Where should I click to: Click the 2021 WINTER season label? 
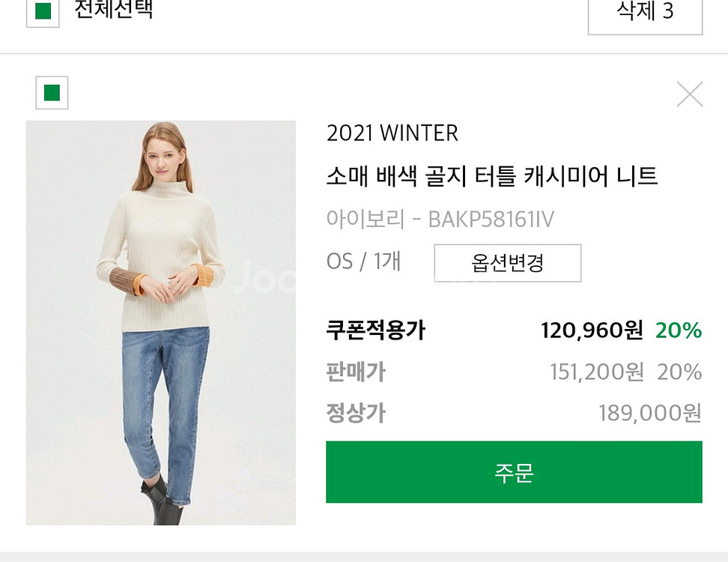392,134
